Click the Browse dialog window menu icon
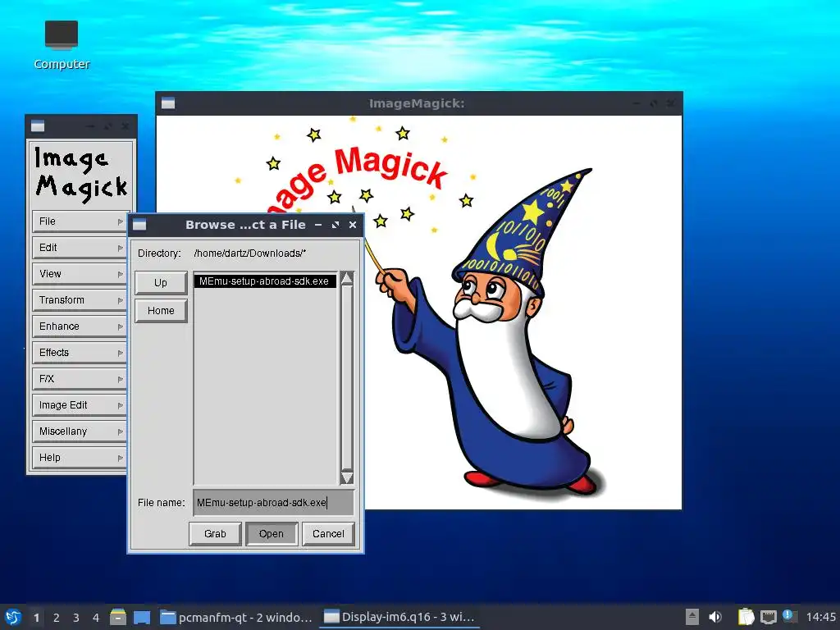This screenshot has height=630, width=840. click(139, 225)
